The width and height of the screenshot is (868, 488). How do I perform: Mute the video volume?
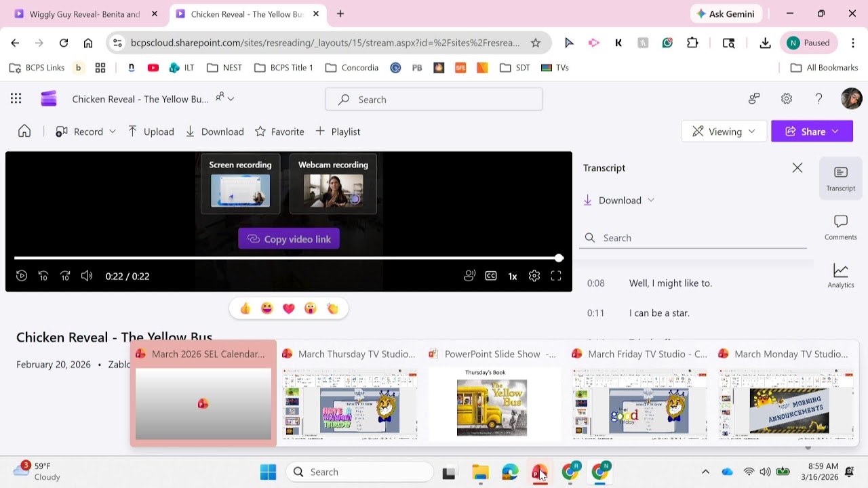[87, 276]
